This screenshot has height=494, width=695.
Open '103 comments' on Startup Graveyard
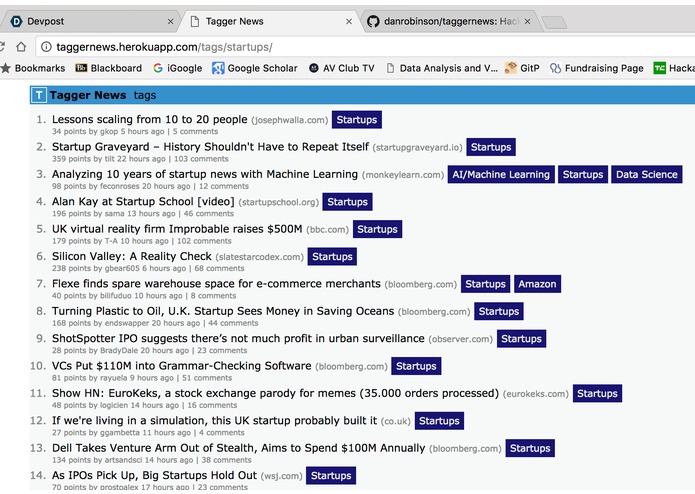[201, 159]
